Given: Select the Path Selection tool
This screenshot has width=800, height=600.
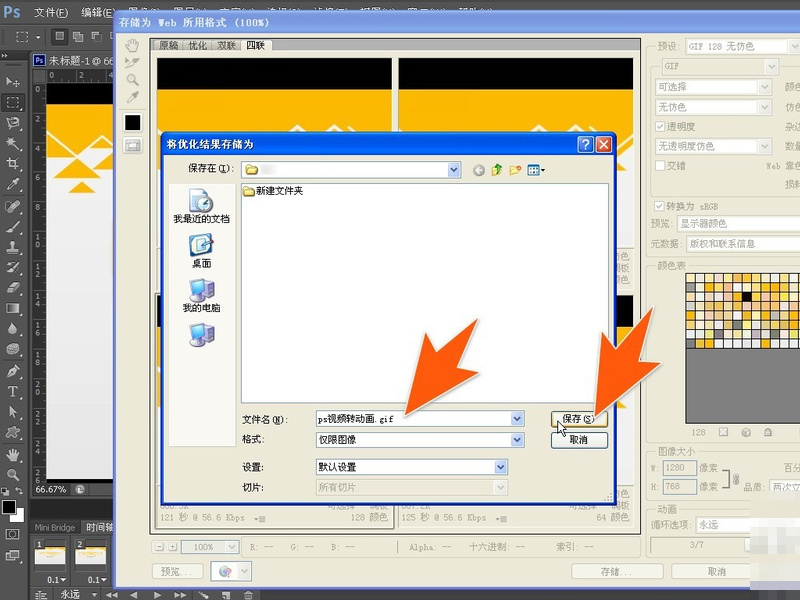Looking at the screenshot, I should pyautogui.click(x=13, y=412).
